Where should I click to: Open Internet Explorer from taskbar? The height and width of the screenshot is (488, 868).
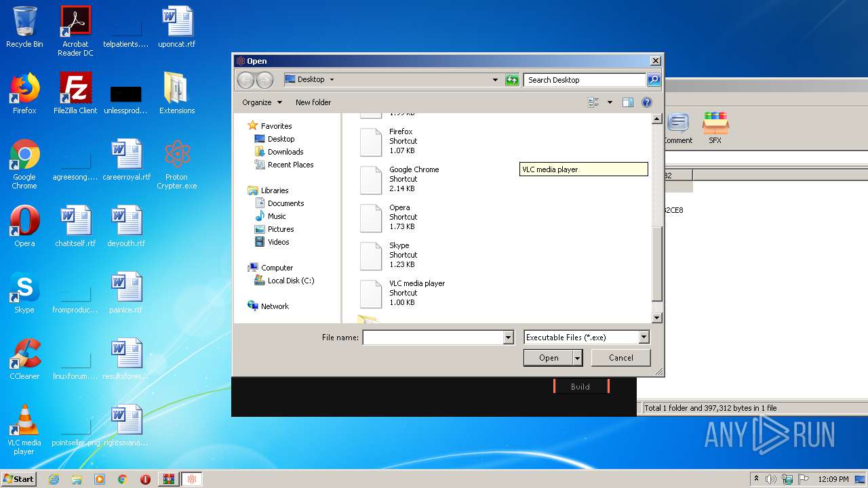[54, 479]
